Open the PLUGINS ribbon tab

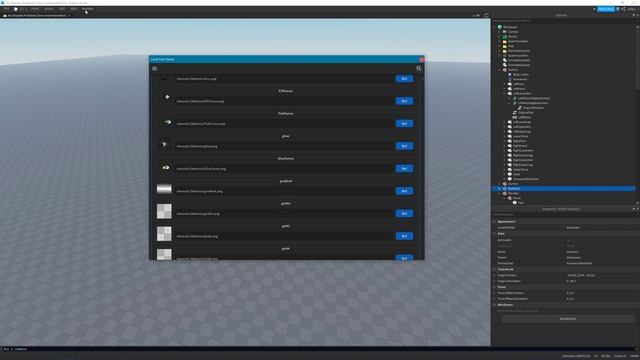(87, 9)
